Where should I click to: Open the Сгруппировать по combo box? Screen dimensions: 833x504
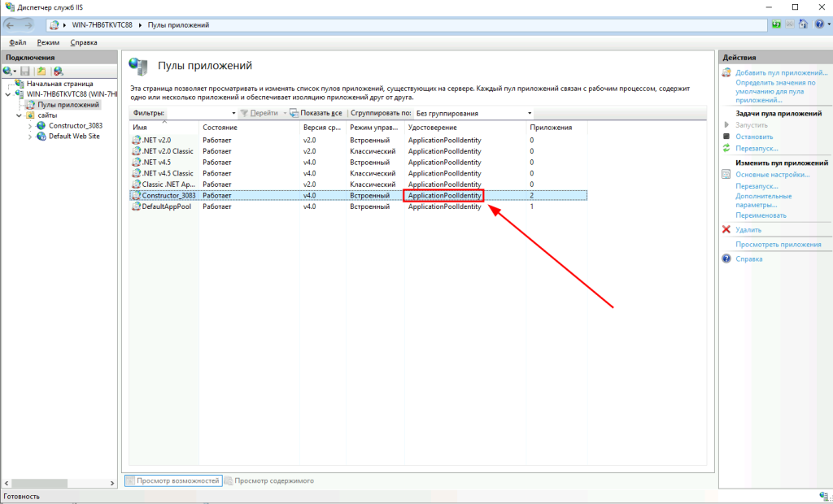[474, 113]
